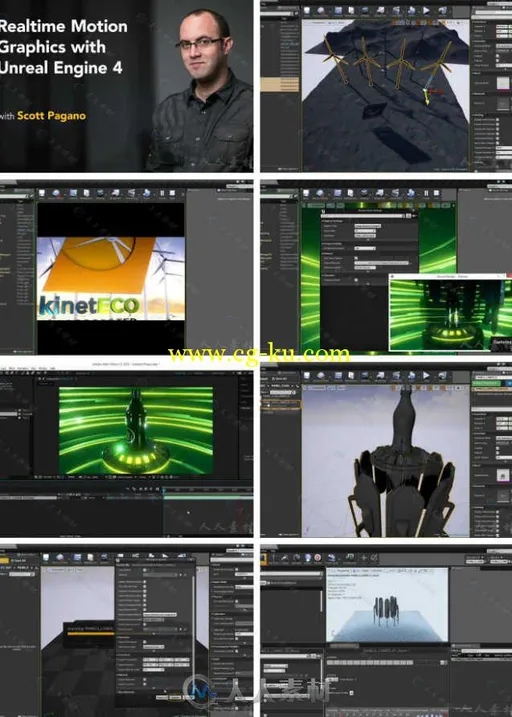Click Save icon in windmill terrain editor toolbar
Viewport: 512px width, 717px height.
(307, 10)
